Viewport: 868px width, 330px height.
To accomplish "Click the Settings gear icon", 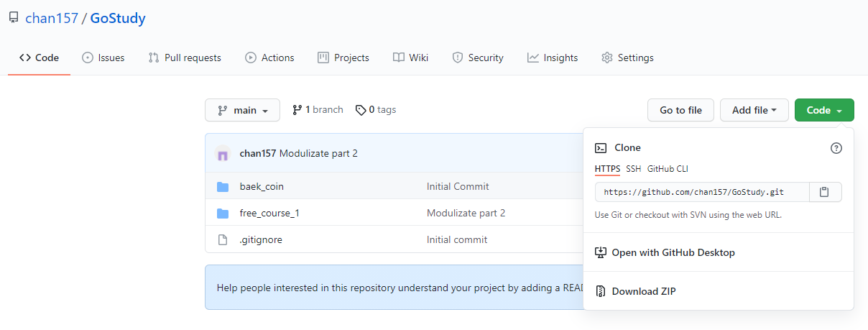I will (x=607, y=58).
